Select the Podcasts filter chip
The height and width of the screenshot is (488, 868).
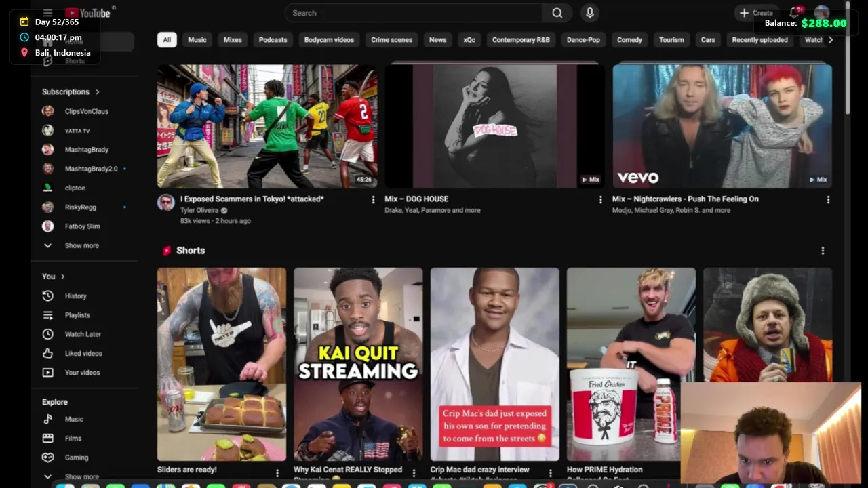point(273,40)
